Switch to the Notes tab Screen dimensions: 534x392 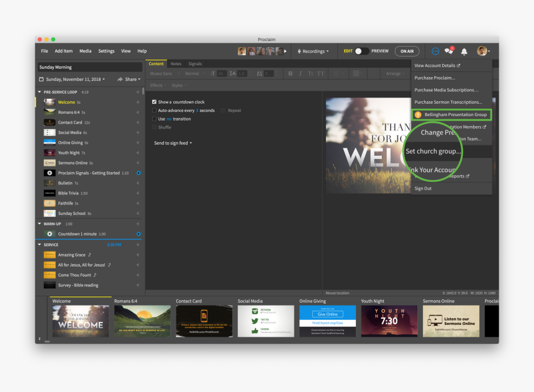pyautogui.click(x=176, y=64)
